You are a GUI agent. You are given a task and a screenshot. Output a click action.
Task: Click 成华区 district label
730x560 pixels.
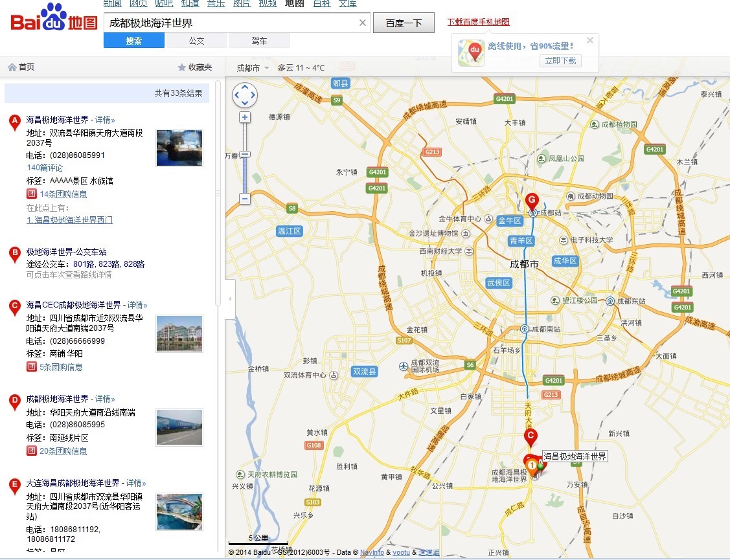[565, 261]
